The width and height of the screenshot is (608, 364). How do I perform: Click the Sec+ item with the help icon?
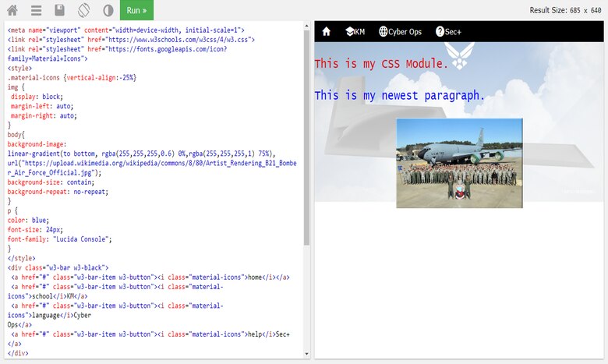coord(448,31)
